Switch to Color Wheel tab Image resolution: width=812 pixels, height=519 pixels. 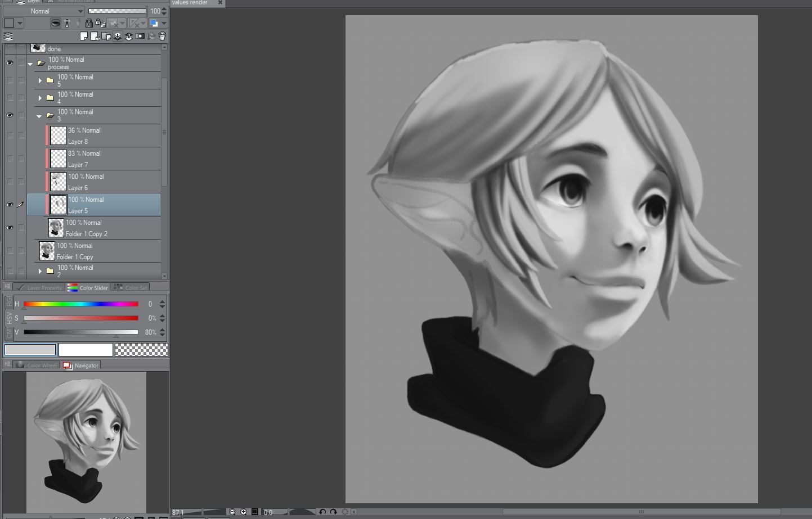37,365
